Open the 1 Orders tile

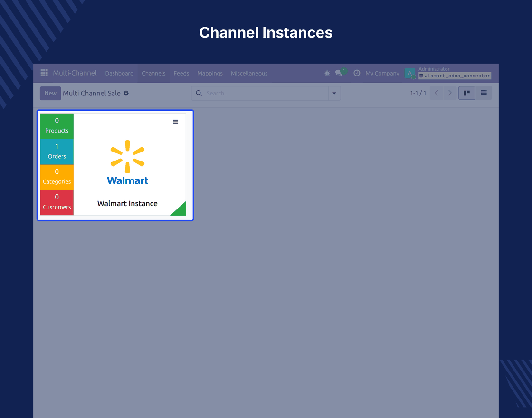tap(57, 152)
